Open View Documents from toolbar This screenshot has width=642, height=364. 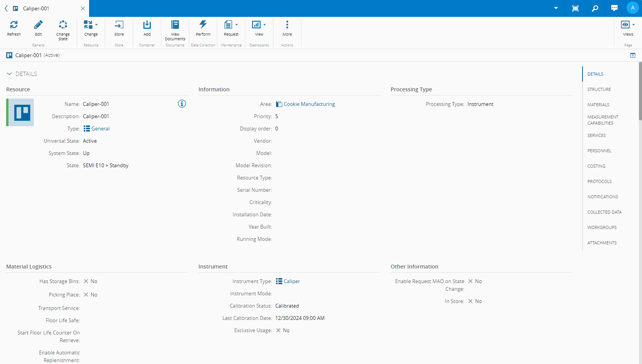click(x=175, y=25)
